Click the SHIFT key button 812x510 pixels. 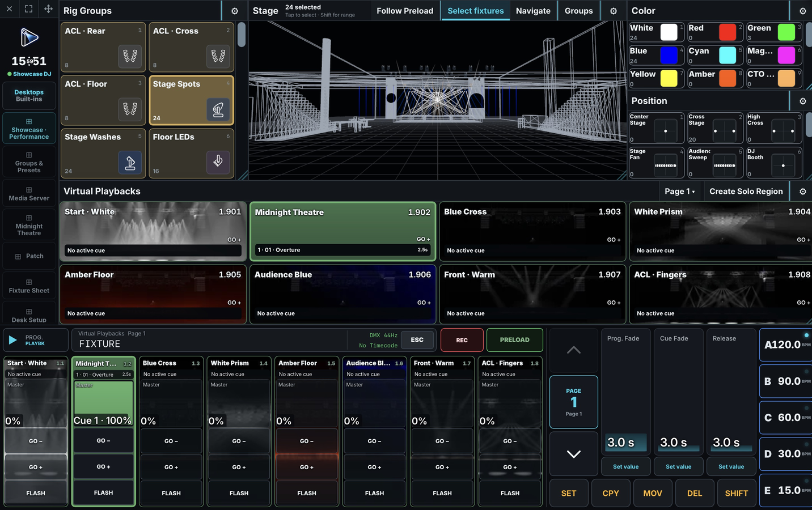[736, 493]
